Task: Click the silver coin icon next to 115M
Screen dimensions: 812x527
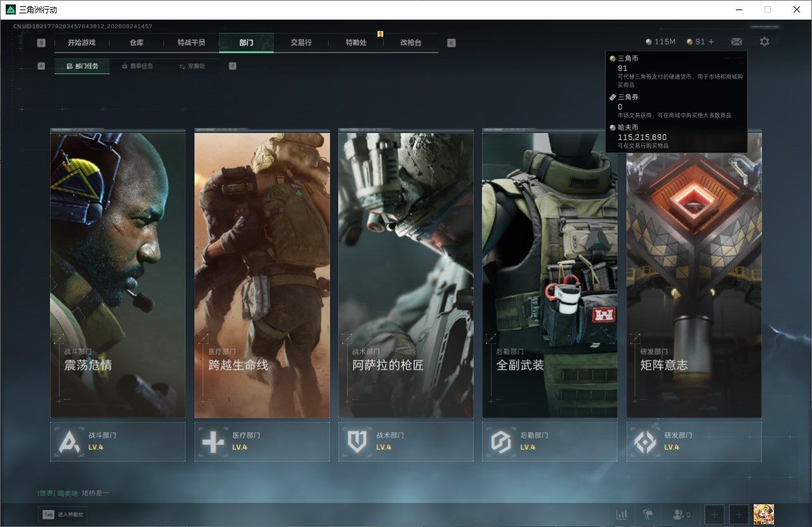Action: coord(649,42)
